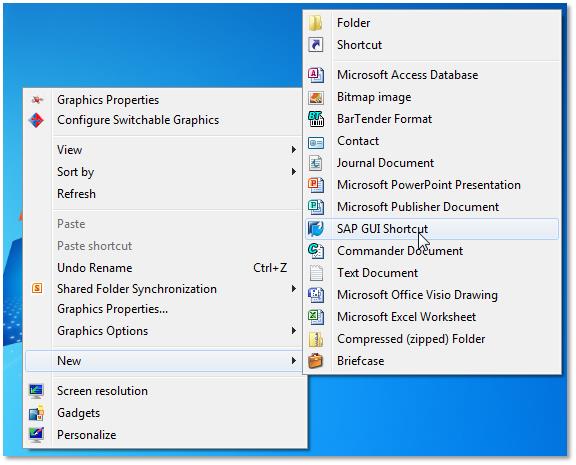Click the Bitmap image icon

(x=316, y=97)
